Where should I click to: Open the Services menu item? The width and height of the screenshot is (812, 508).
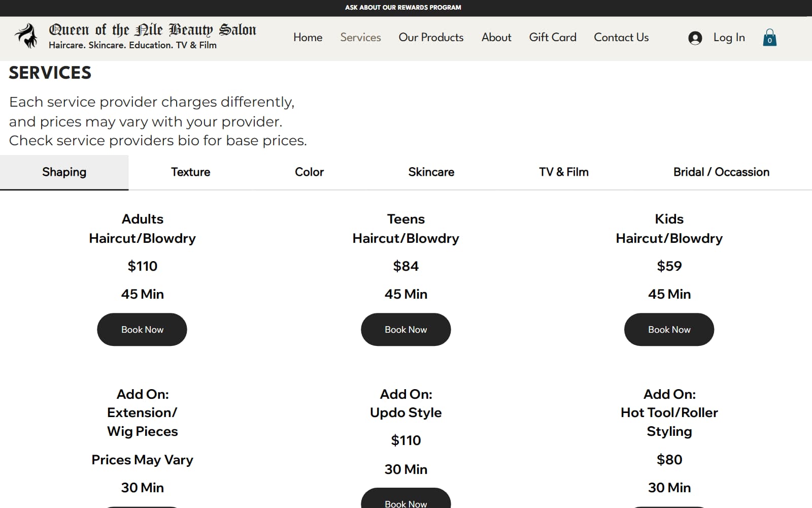pos(360,38)
